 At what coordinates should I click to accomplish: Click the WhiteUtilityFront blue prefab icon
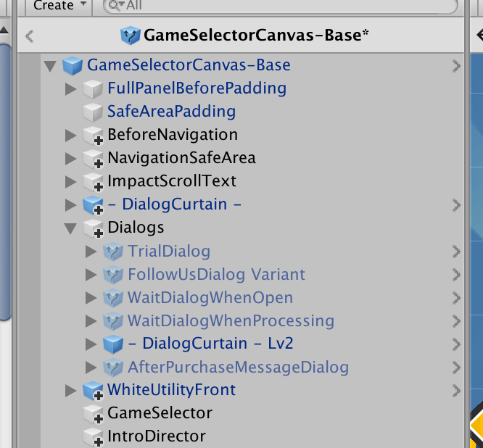93,391
